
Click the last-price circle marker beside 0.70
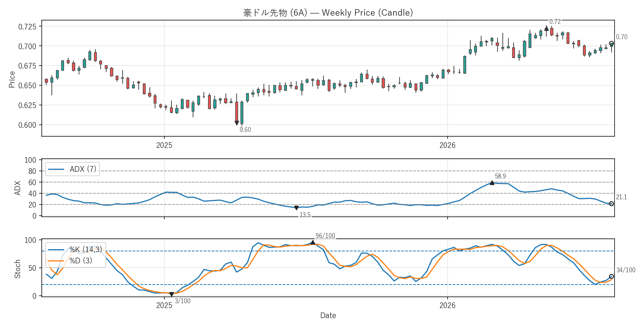coord(611,43)
